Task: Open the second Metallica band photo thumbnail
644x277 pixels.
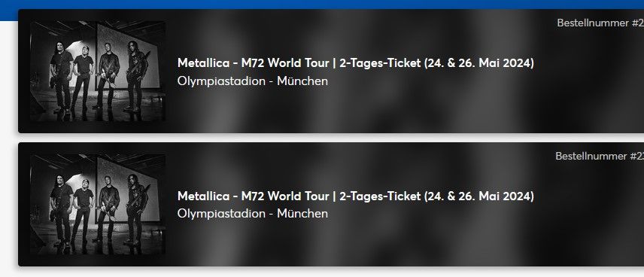Action: point(98,204)
